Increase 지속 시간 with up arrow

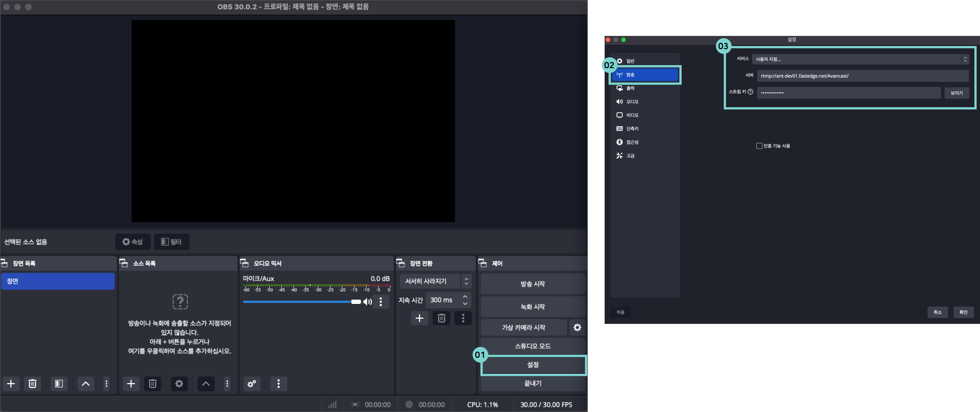[465, 297]
